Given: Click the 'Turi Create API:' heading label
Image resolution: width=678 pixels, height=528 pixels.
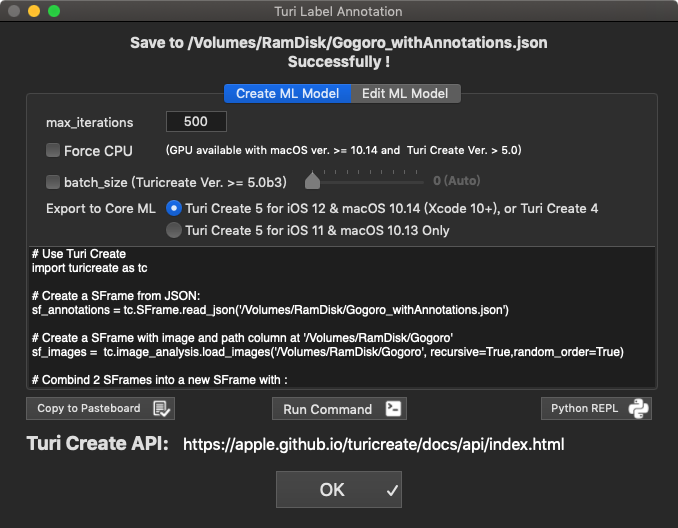Looking at the screenshot, I should (x=97, y=444).
